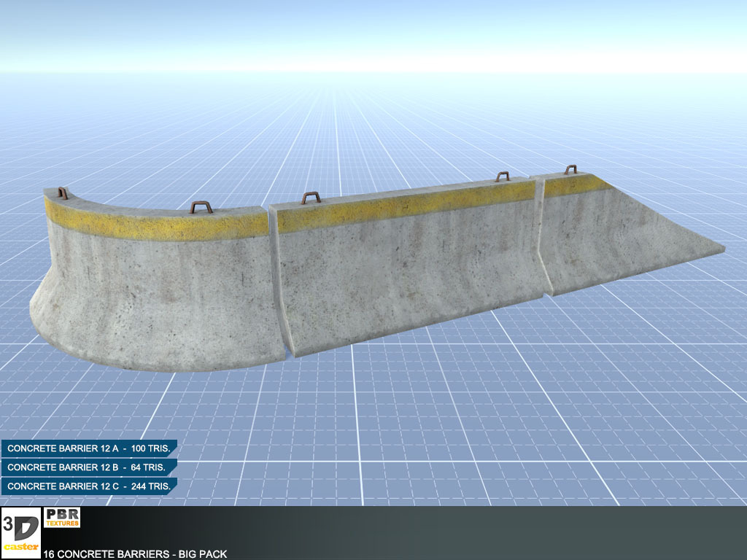Select the Concrete Barrier 12 A label
Image resolution: width=747 pixels, height=560 pixels.
tap(89, 449)
